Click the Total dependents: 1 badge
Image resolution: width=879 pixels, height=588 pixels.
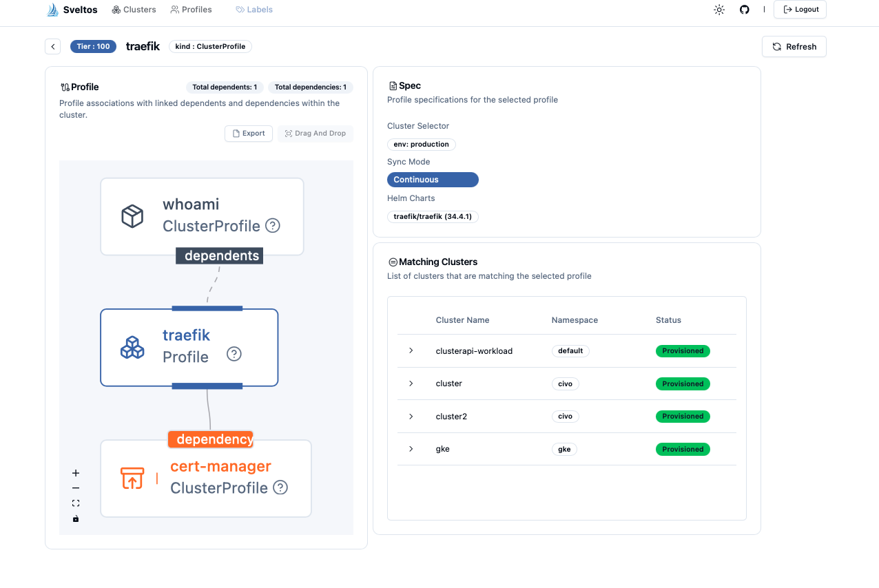[225, 87]
